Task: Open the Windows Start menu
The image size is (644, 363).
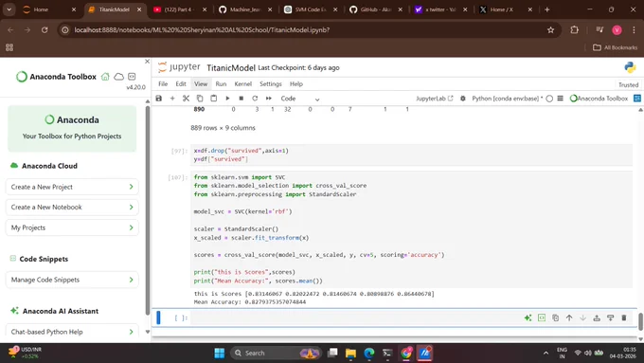Action: (220, 354)
